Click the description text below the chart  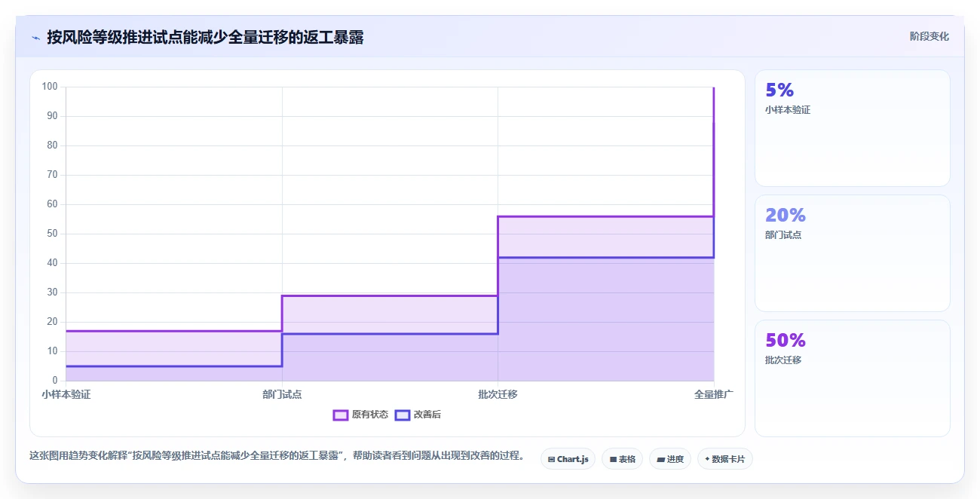(x=277, y=456)
